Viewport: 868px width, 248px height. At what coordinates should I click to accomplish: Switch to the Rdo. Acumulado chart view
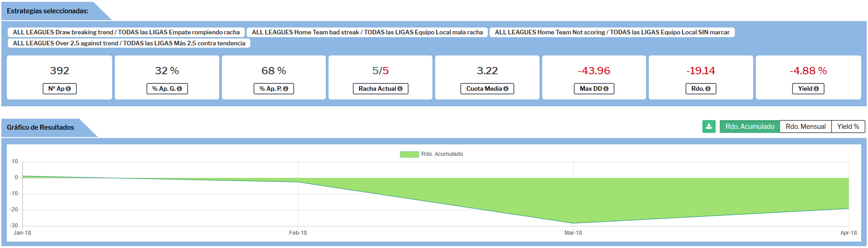(749, 127)
